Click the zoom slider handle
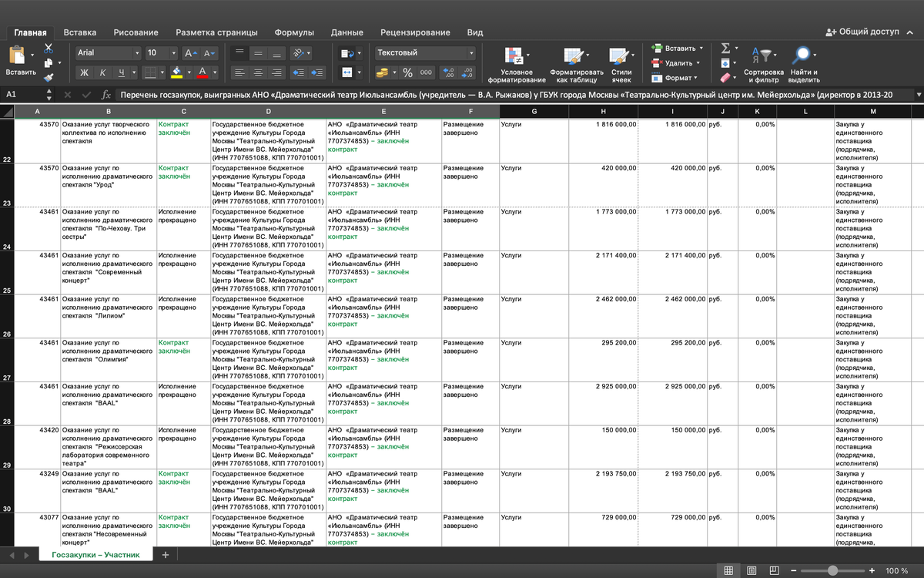The height and width of the screenshot is (578, 924). (x=832, y=571)
